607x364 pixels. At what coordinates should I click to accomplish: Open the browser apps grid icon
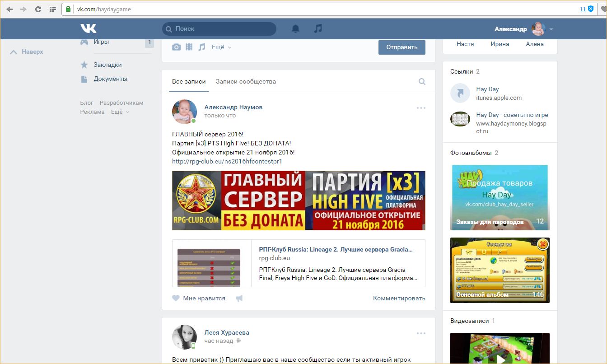pyautogui.click(x=52, y=9)
